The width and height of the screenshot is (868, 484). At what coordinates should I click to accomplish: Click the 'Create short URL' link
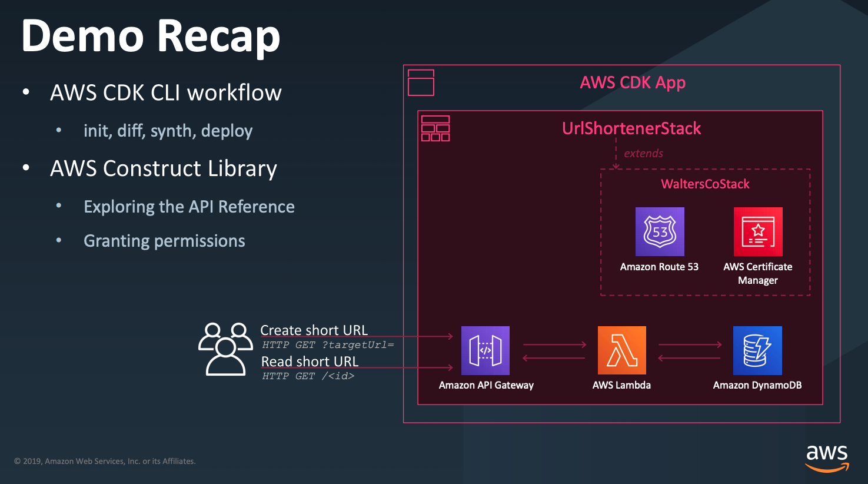[315, 330]
